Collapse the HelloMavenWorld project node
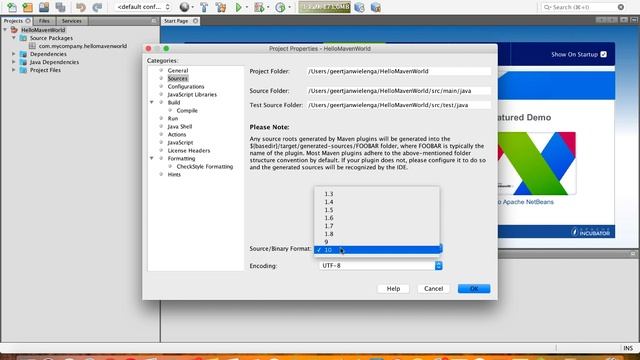640x360 pixels. click(5, 30)
